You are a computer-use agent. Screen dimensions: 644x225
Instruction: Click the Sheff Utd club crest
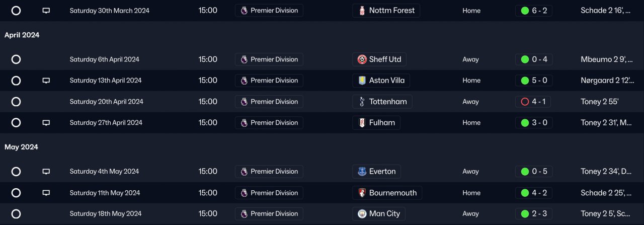[362, 59]
